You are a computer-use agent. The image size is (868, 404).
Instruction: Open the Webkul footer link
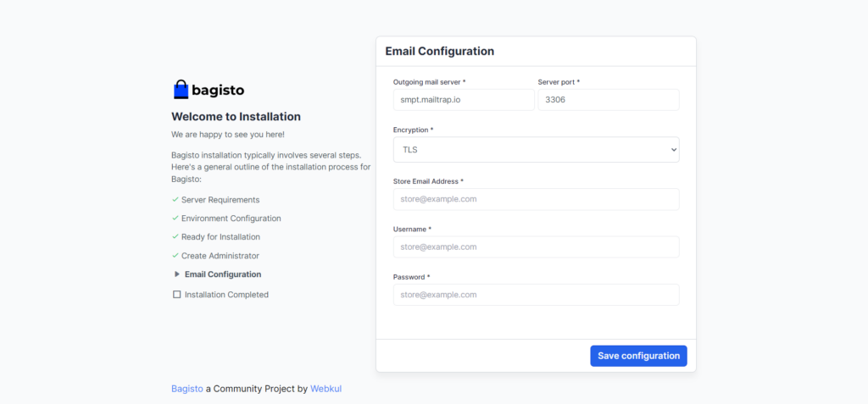[325, 389]
